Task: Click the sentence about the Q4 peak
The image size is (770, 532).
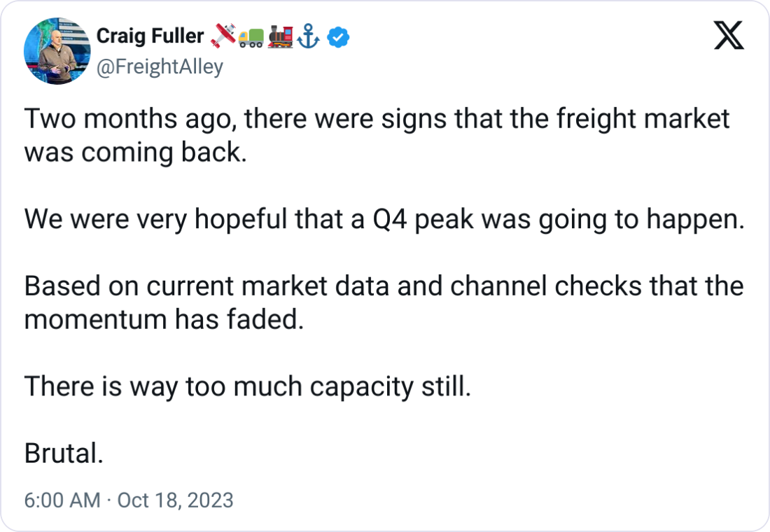Action: coord(384,220)
